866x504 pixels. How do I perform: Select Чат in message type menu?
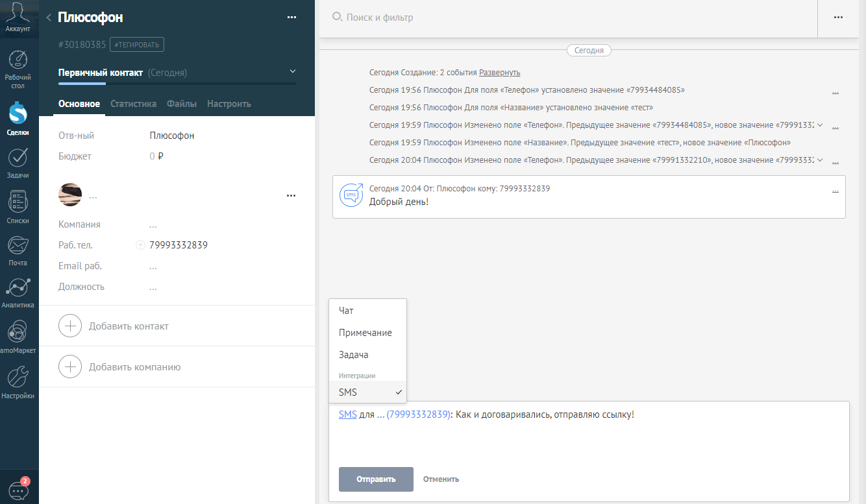tap(367, 311)
